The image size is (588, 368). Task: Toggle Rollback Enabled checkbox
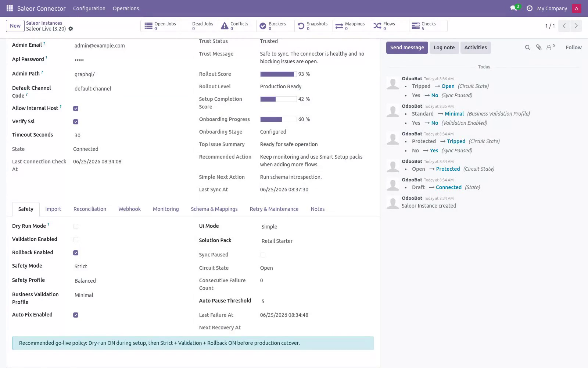pyautogui.click(x=76, y=253)
